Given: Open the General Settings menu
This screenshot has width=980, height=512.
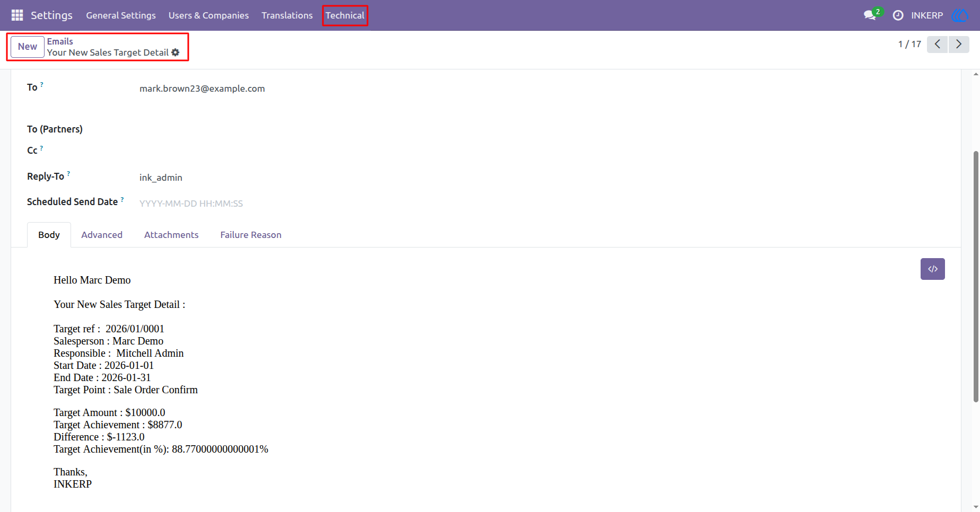Looking at the screenshot, I should (x=121, y=15).
